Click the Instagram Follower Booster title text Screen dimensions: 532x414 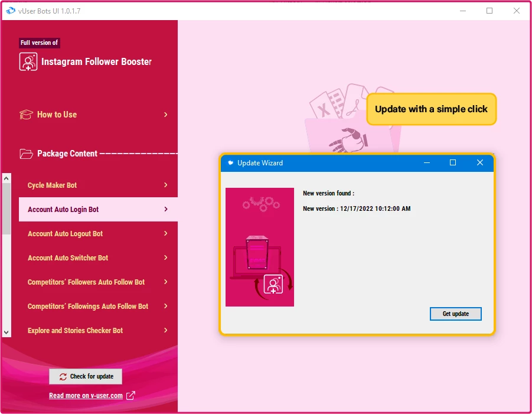(96, 62)
